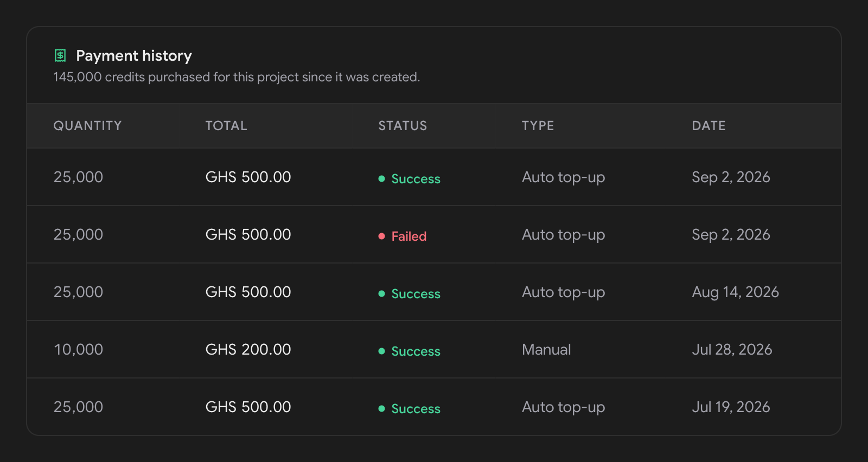This screenshot has width=868, height=462.
Task: Click GHS 500.00 in the Jul 19 row
Action: [248, 407]
